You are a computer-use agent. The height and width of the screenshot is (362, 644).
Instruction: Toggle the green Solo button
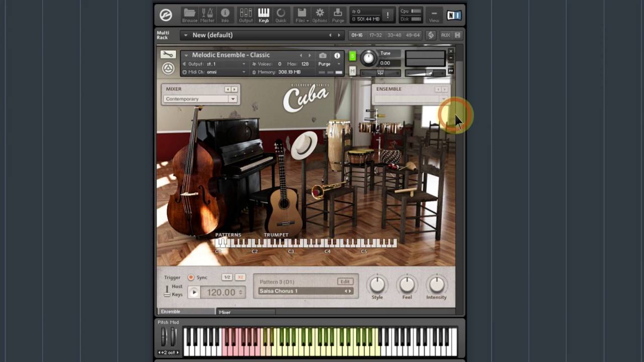pos(352,56)
